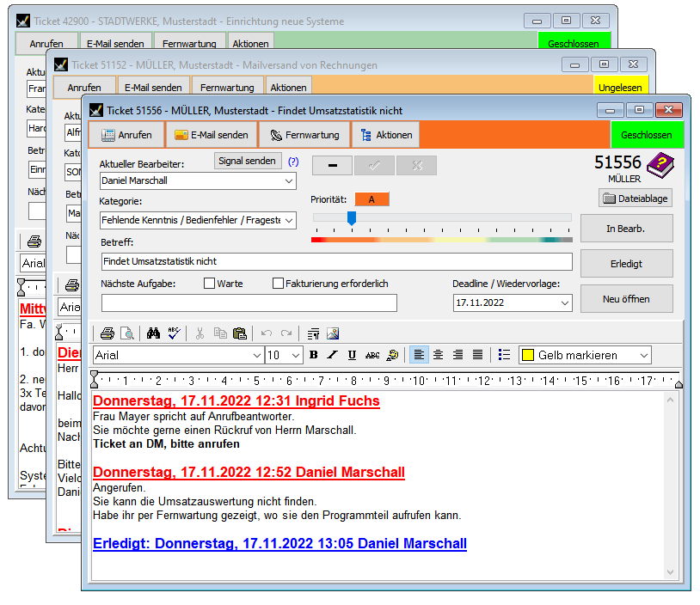Click the blue priority slider handle
The height and width of the screenshot is (605, 700).
[x=351, y=219]
